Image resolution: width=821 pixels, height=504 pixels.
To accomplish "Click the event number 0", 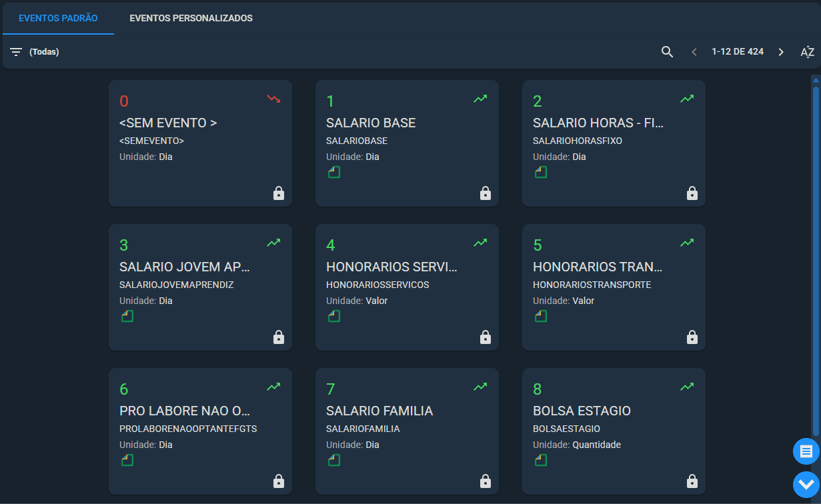I will [124, 101].
